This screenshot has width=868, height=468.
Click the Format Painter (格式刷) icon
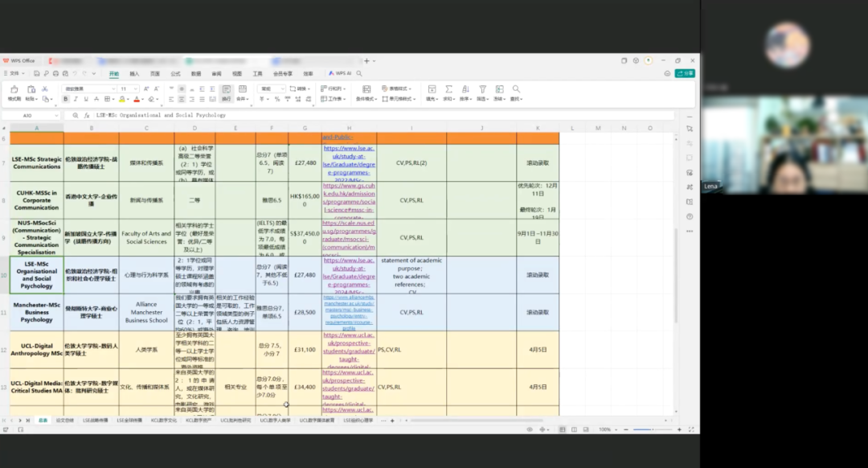[x=14, y=90]
